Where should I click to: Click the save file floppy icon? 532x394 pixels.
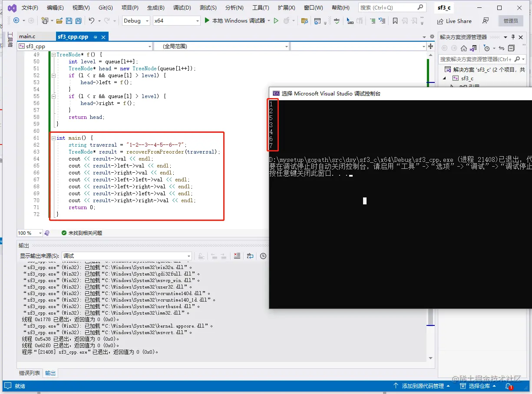pyautogui.click(x=69, y=21)
